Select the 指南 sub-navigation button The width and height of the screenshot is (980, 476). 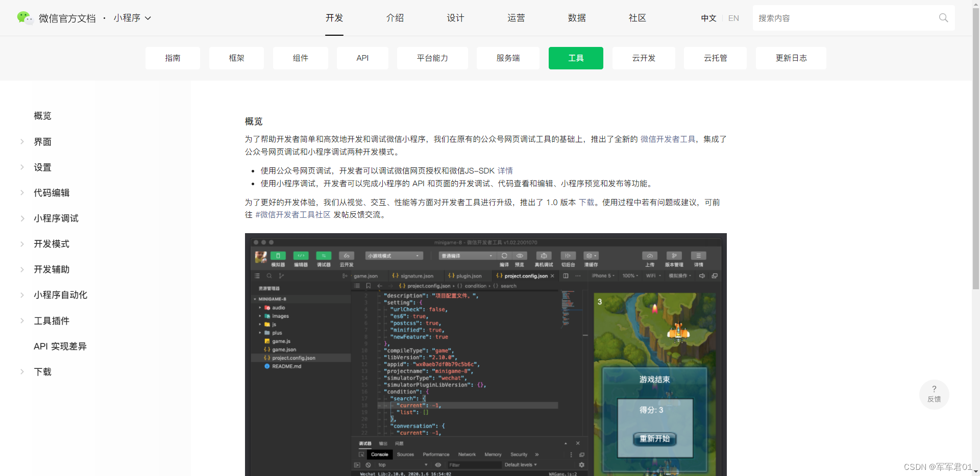point(173,58)
